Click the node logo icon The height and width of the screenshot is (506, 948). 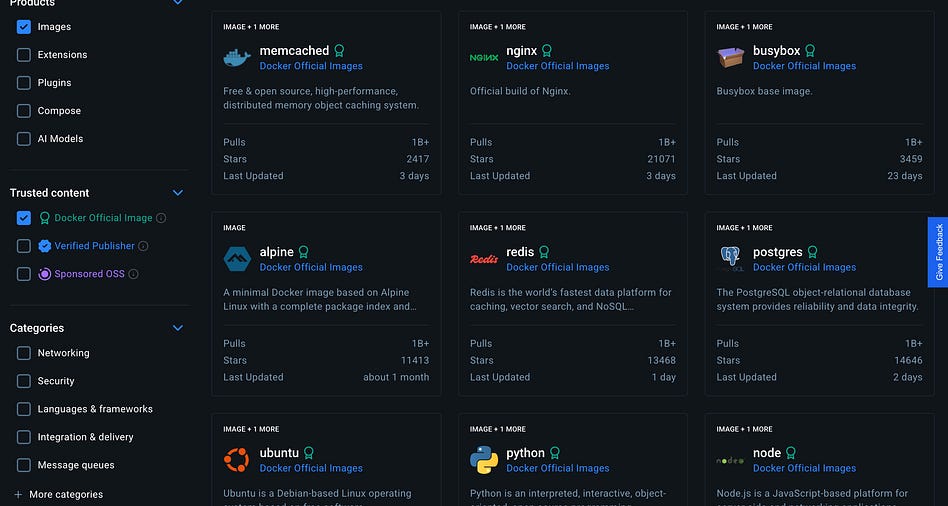pos(730,461)
